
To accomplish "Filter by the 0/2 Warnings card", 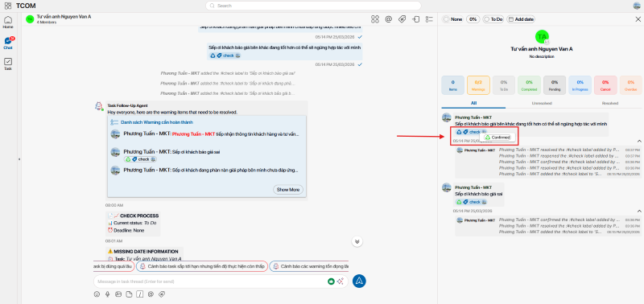I will (478, 85).
